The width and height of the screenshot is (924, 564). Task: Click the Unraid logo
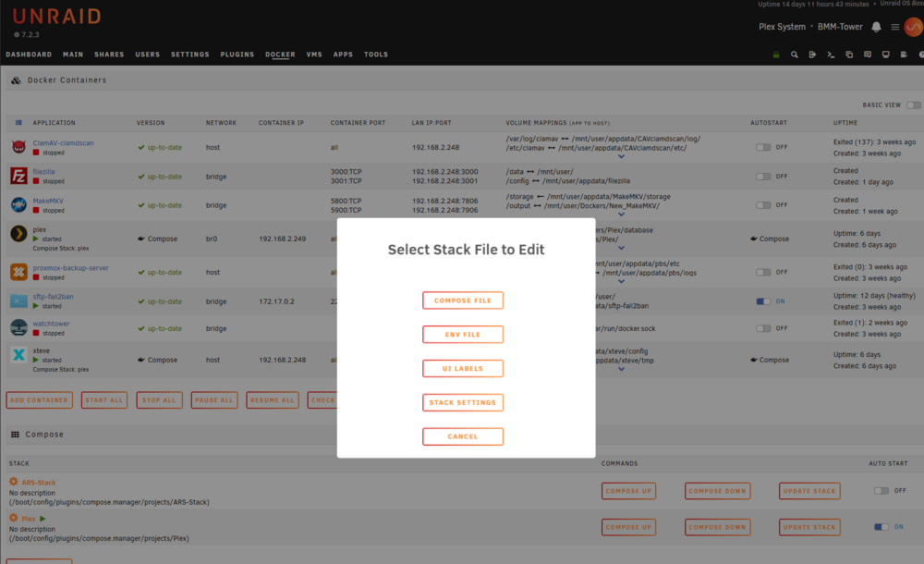56,17
